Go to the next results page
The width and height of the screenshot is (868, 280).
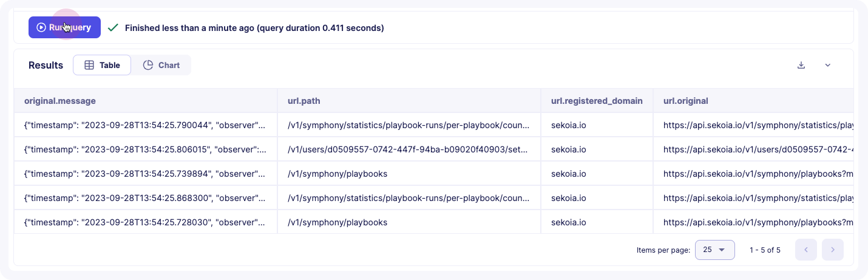click(832, 250)
